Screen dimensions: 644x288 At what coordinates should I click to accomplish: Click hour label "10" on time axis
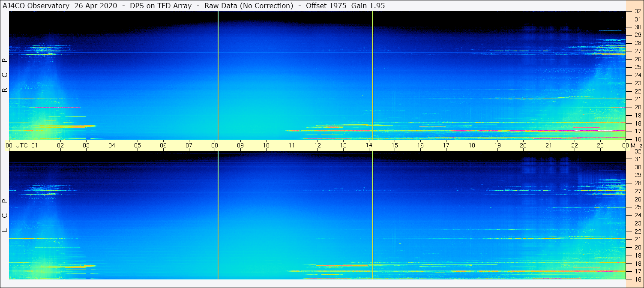pyautogui.click(x=266, y=145)
